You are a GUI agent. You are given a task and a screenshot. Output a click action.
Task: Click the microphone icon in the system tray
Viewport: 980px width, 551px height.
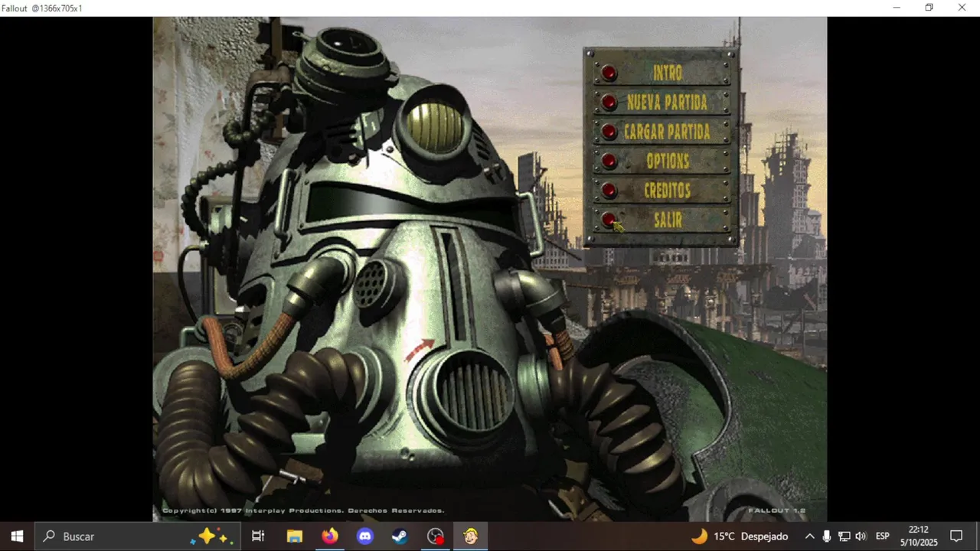827,536
